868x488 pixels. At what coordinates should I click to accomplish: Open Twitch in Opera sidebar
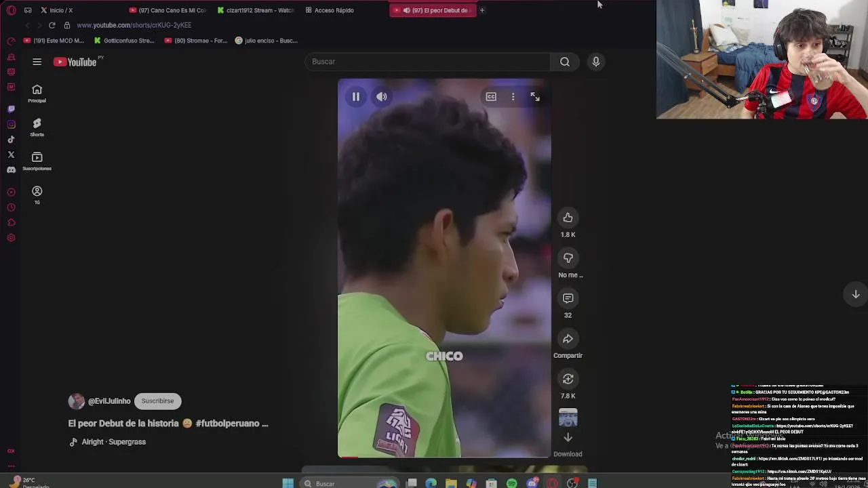coord(11,109)
